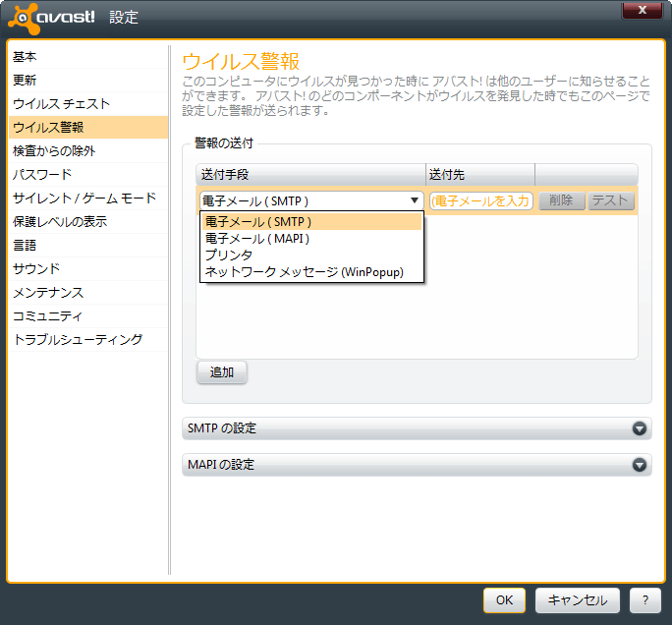Click the 警報の送付 group label
672x625 pixels.
[x=224, y=142]
